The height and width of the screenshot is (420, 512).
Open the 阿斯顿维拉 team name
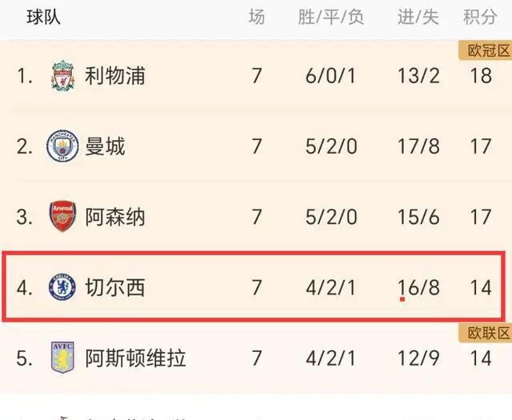[x=135, y=358]
